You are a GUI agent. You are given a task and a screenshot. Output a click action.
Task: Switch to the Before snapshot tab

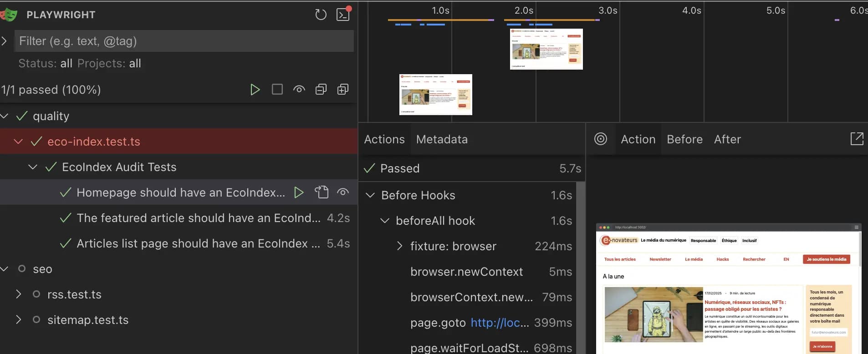coord(684,139)
